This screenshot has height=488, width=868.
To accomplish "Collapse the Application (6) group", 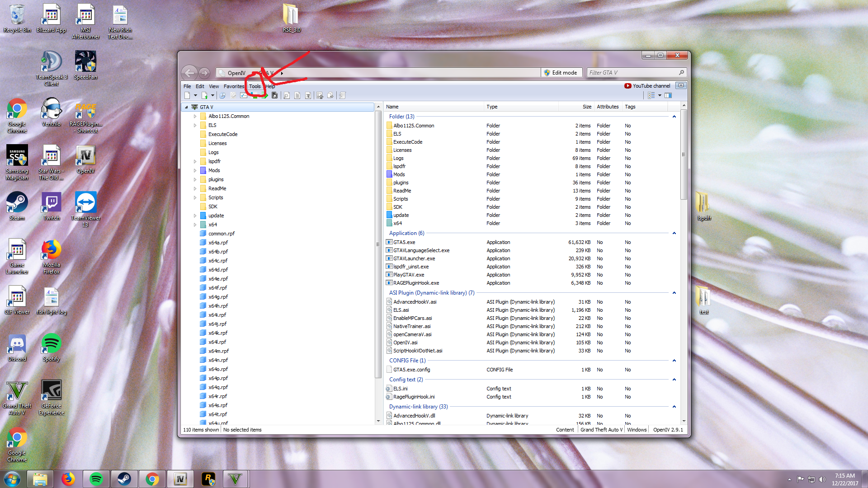I will 674,233.
